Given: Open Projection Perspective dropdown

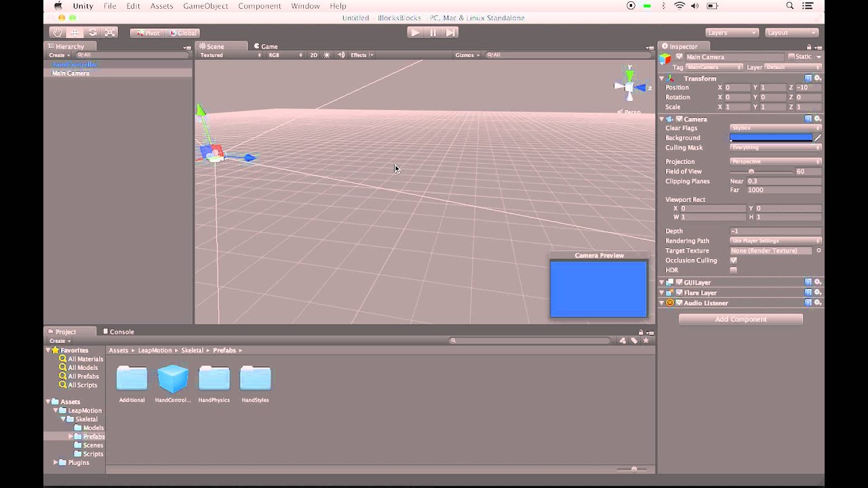Looking at the screenshot, I should coord(775,161).
